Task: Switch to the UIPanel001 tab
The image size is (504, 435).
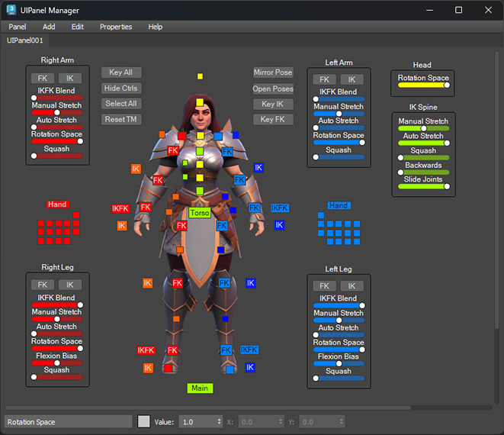Action: [24, 40]
